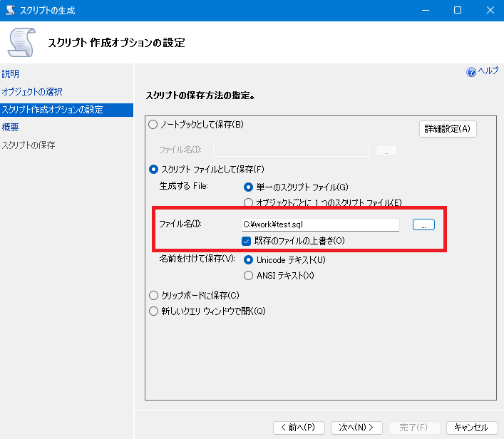Screen dimensions: 504x439
Task: Click the disabled notebook file name field
Action: coord(292,150)
